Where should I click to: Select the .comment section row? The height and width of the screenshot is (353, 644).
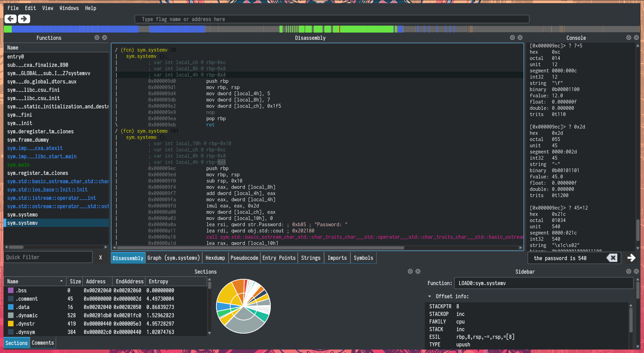click(x=105, y=299)
